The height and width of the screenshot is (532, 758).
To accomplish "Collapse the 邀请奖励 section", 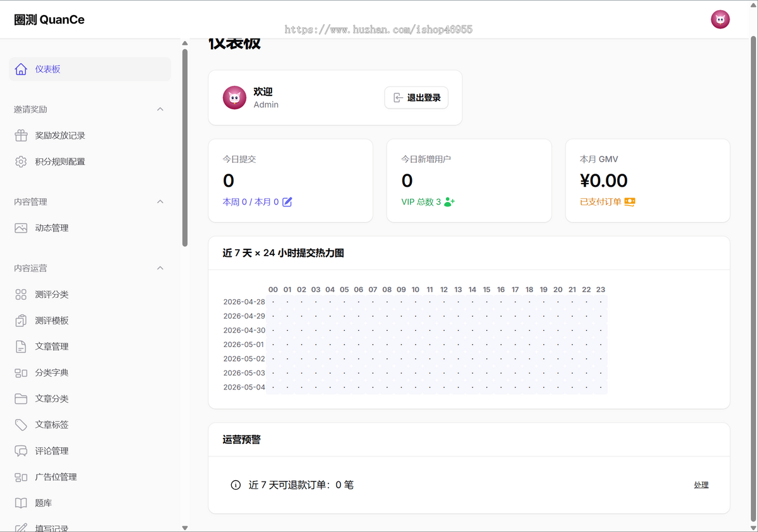I will click(x=160, y=109).
